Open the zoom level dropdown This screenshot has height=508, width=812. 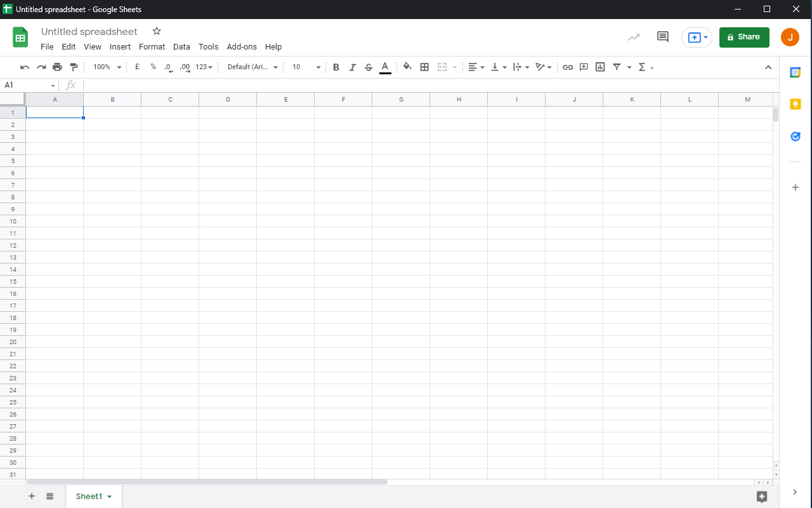click(x=106, y=67)
